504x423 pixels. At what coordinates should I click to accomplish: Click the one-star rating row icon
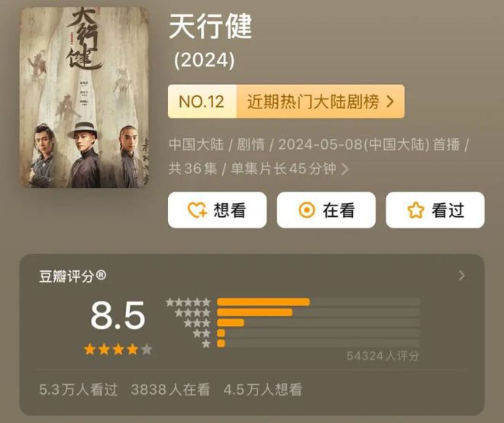[206, 344]
